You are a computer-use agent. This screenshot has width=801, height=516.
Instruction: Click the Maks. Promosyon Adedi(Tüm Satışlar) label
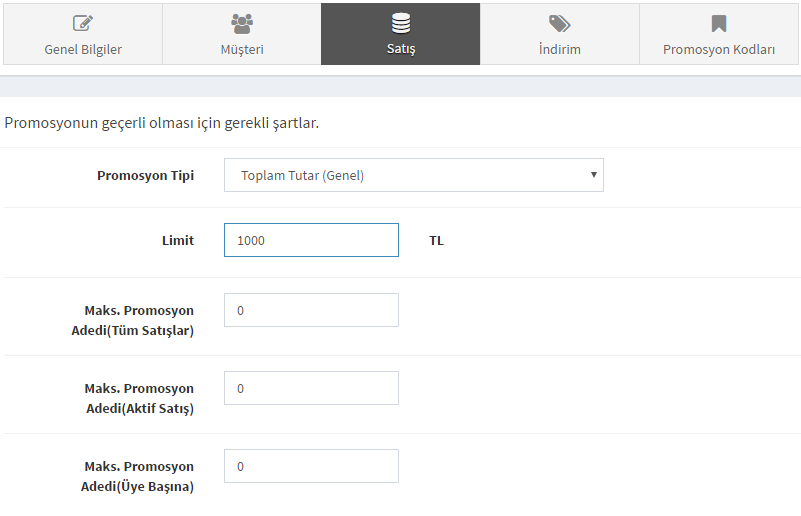pos(133,320)
